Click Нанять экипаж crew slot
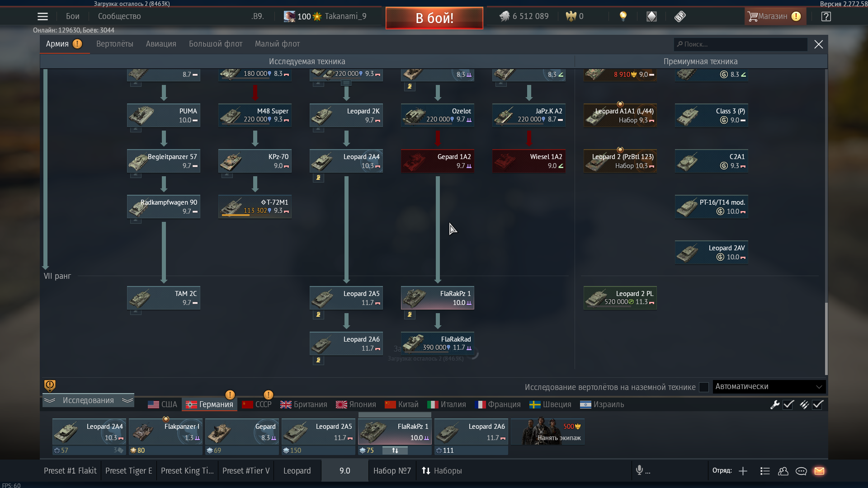The width and height of the screenshot is (868, 488). (548, 432)
